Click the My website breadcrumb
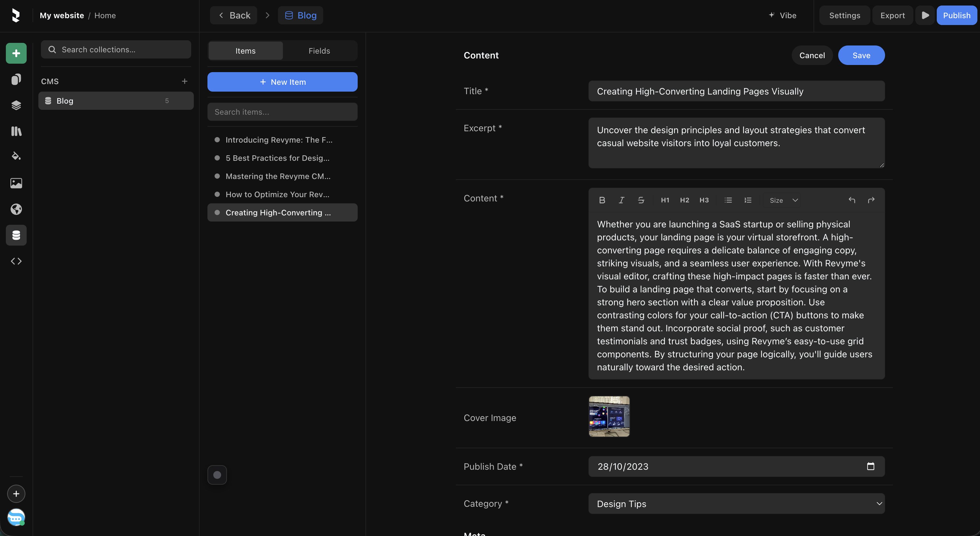This screenshot has width=980, height=536. [62, 15]
